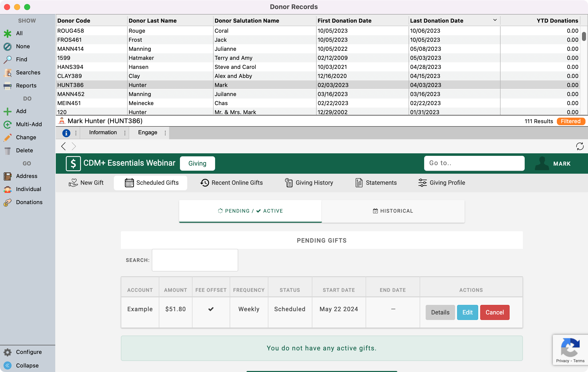Show None records filter
The height and width of the screenshot is (372, 588).
click(x=8, y=46)
